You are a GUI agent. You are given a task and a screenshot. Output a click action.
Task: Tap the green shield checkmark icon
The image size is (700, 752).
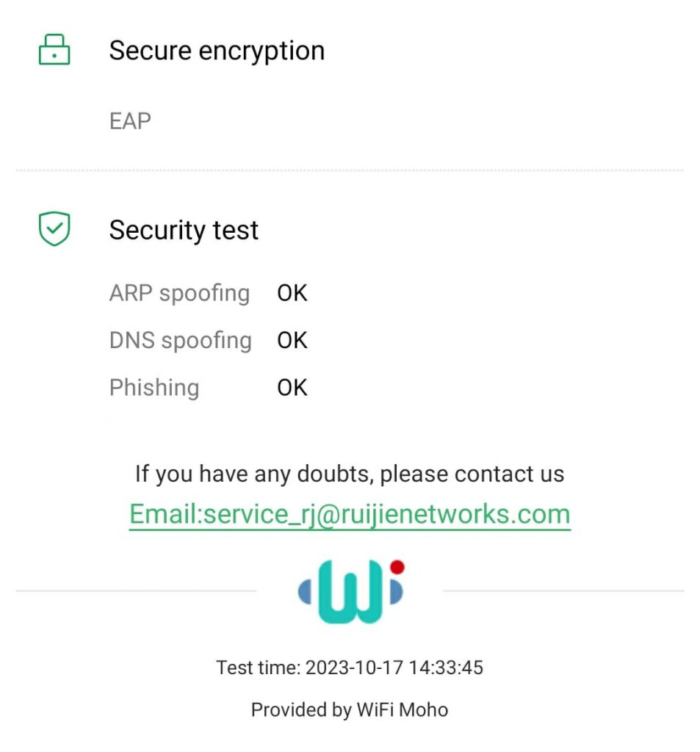coord(54,229)
